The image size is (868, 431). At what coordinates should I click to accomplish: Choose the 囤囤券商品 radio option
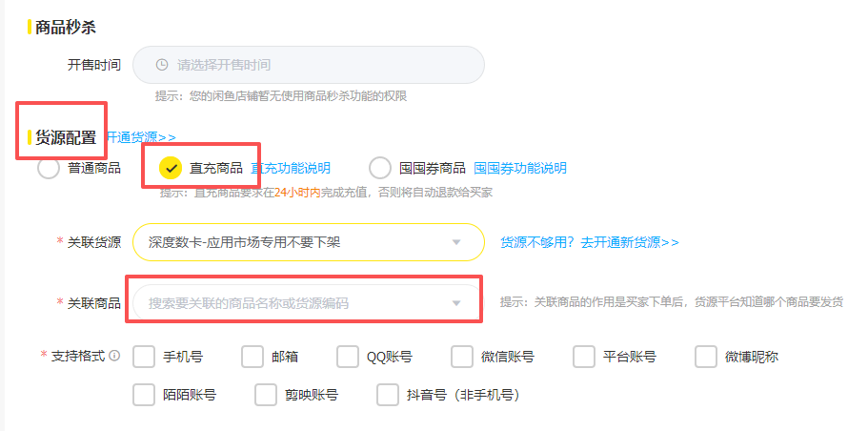(x=380, y=169)
